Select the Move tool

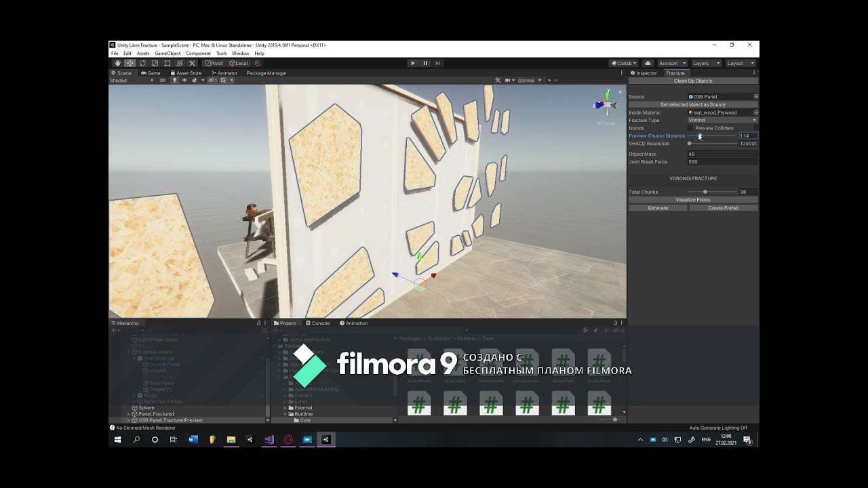tap(130, 63)
